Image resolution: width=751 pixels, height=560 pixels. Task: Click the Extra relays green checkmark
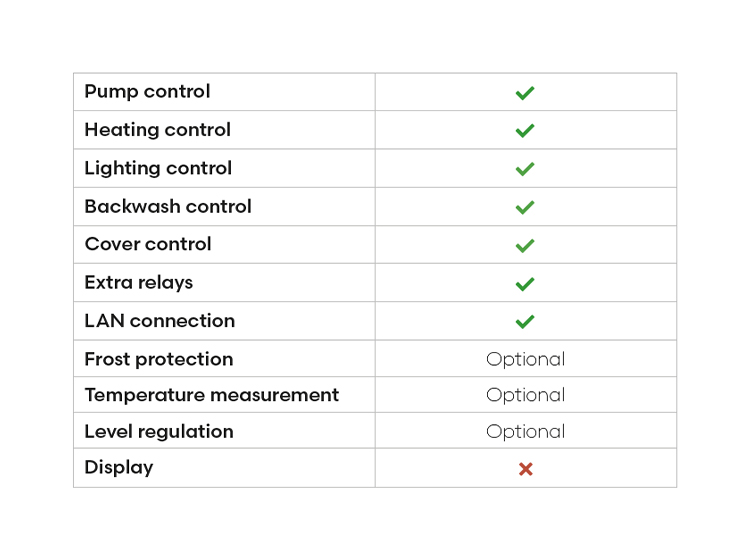pos(525,284)
